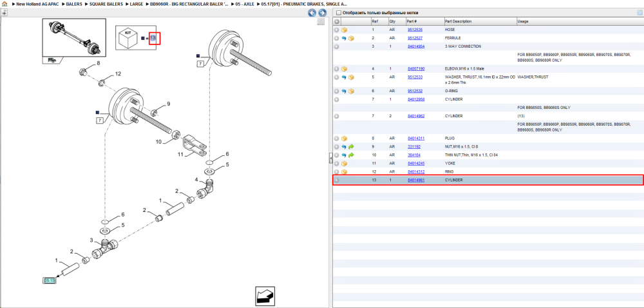Click the box icon in the ELBOW row
The height and width of the screenshot is (308, 644).
[344, 68]
